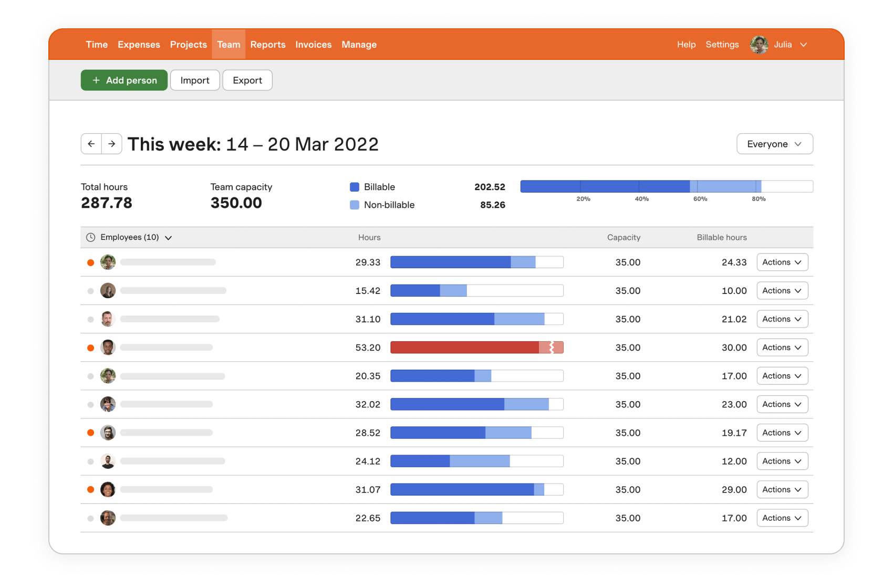893x588 pixels.
Task: Click gray status dot for 31.10 hours row
Action: tap(90, 319)
